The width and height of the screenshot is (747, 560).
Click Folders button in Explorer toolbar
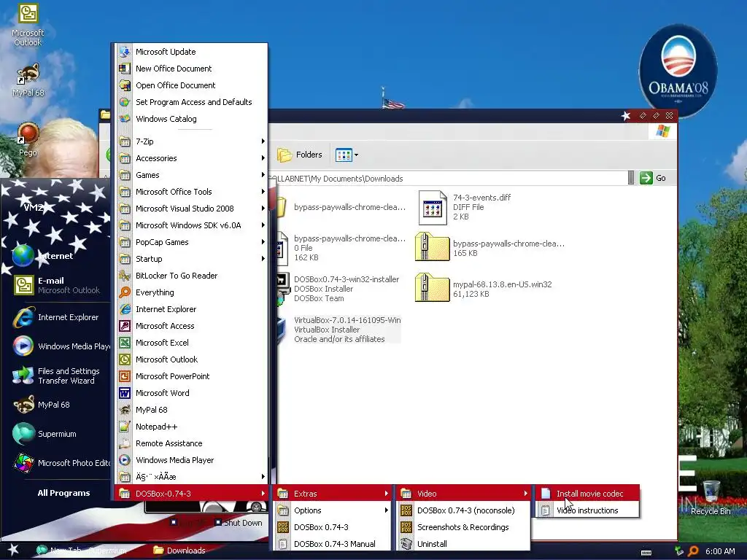[300, 155]
